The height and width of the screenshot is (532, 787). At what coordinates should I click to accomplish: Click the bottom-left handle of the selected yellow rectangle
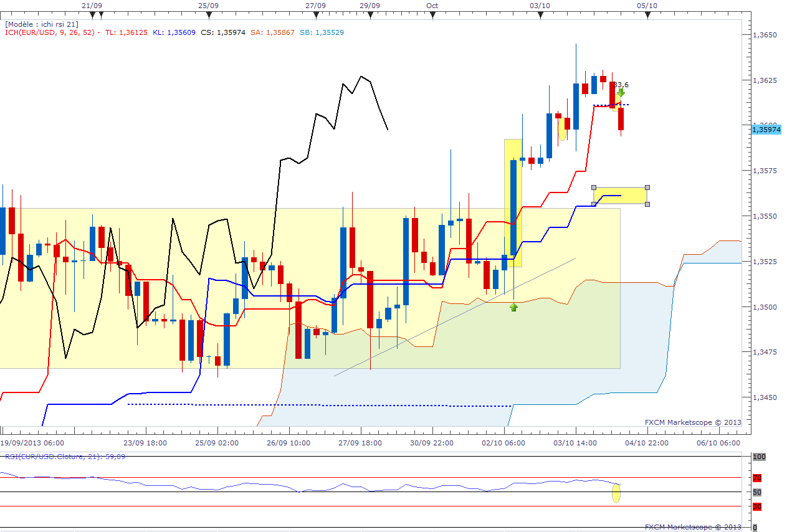(x=594, y=204)
